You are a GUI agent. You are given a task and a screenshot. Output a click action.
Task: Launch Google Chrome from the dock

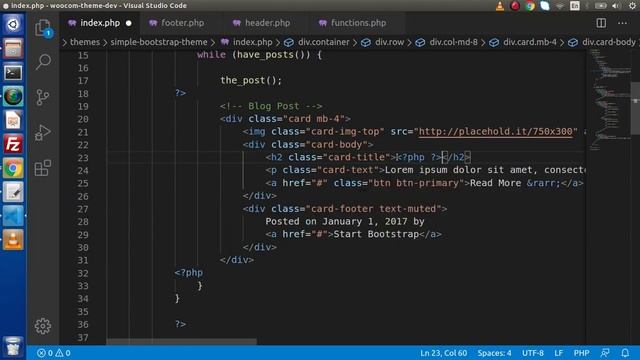pos(13,168)
